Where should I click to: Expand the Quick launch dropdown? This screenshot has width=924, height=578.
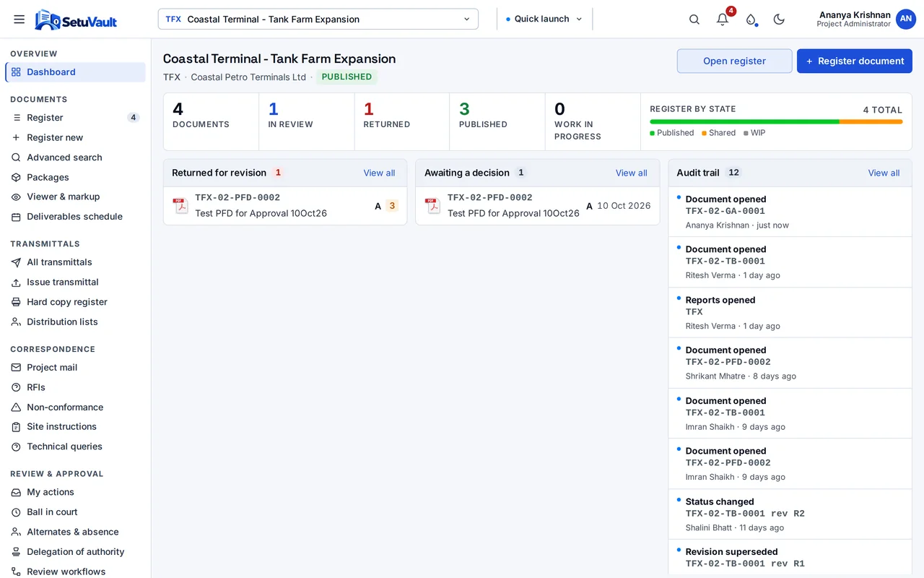(544, 20)
